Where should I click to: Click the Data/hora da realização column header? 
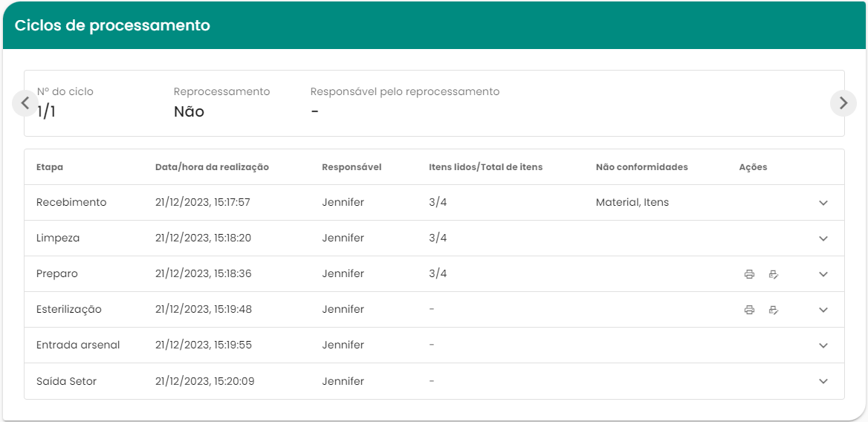coord(212,167)
